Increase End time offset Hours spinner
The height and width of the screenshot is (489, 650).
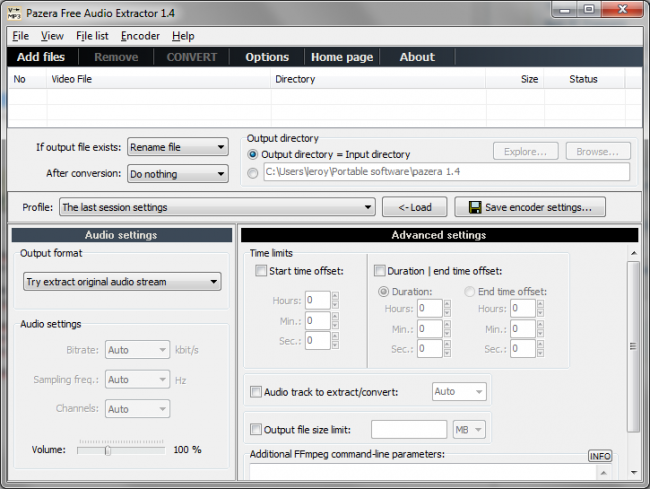click(x=541, y=304)
